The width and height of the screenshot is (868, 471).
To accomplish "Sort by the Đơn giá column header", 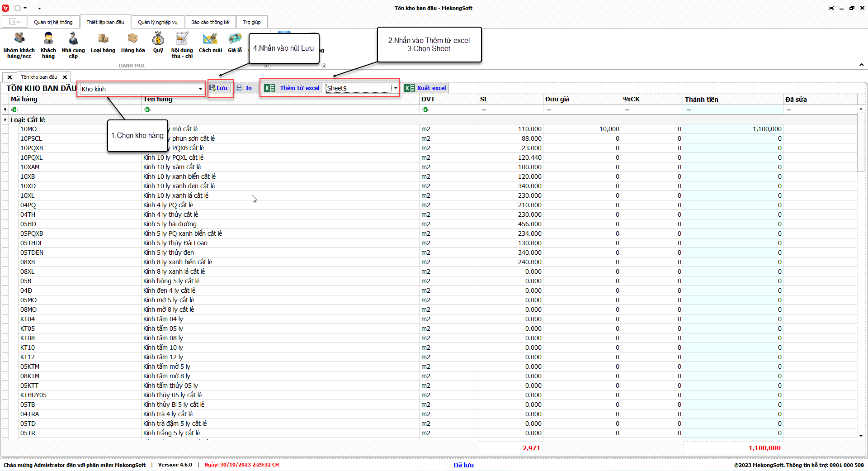I will coord(582,100).
